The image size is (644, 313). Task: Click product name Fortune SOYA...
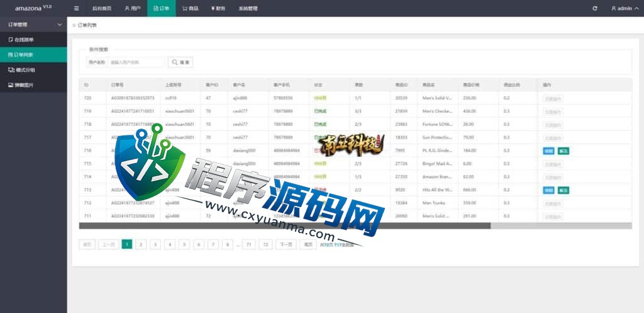(438, 124)
